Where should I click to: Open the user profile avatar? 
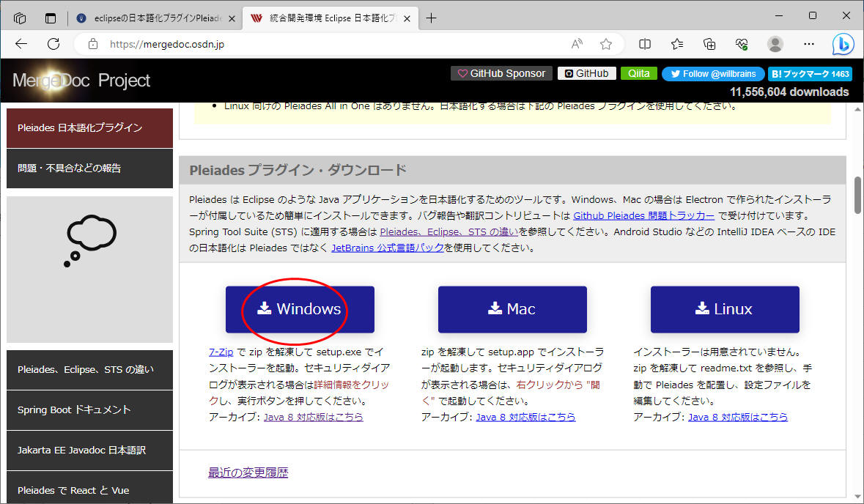pos(775,44)
